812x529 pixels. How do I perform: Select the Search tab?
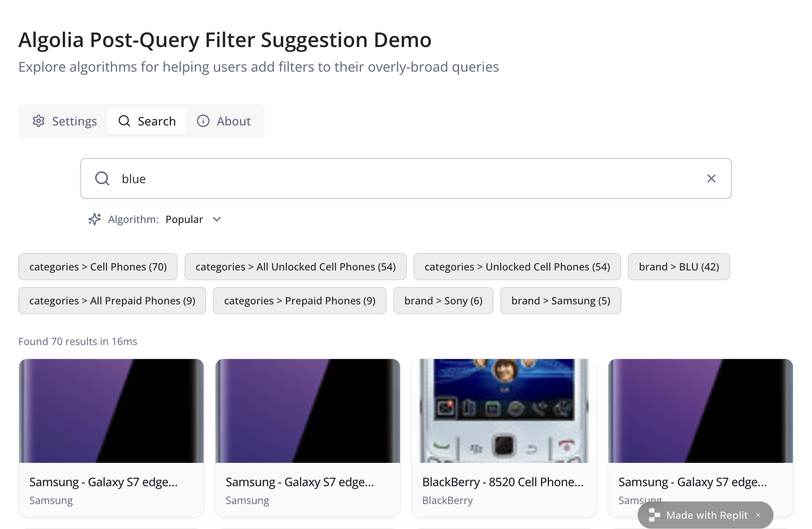tap(147, 121)
